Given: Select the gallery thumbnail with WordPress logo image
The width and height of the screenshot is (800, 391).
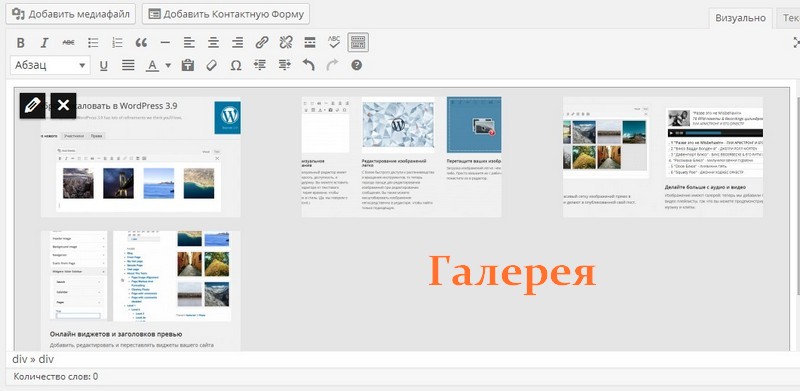Looking at the screenshot, I should click(x=402, y=157).
